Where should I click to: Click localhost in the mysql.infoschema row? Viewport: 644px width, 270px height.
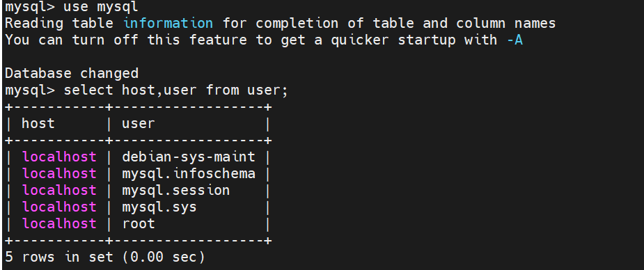click(x=59, y=173)
